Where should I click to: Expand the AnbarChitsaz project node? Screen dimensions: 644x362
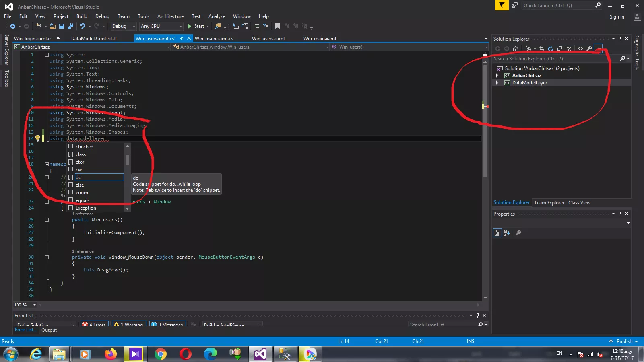click(497, 76)
